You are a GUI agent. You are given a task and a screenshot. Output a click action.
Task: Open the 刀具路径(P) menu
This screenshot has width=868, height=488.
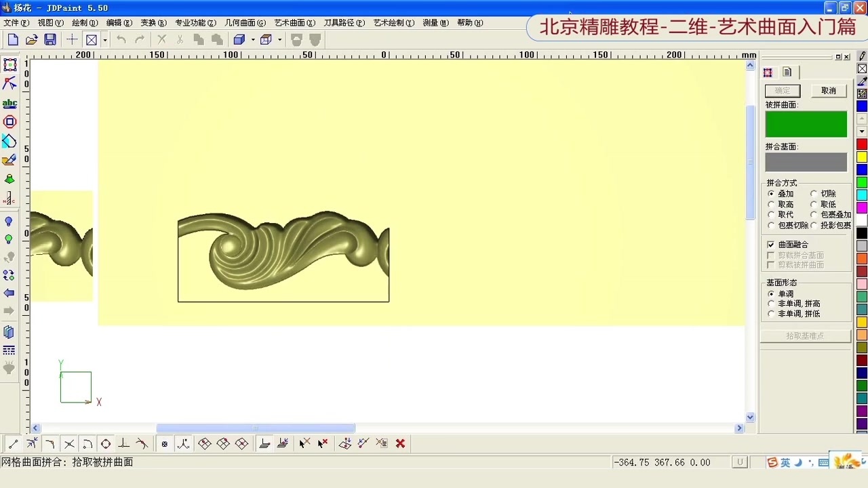(x=344, y=22)
